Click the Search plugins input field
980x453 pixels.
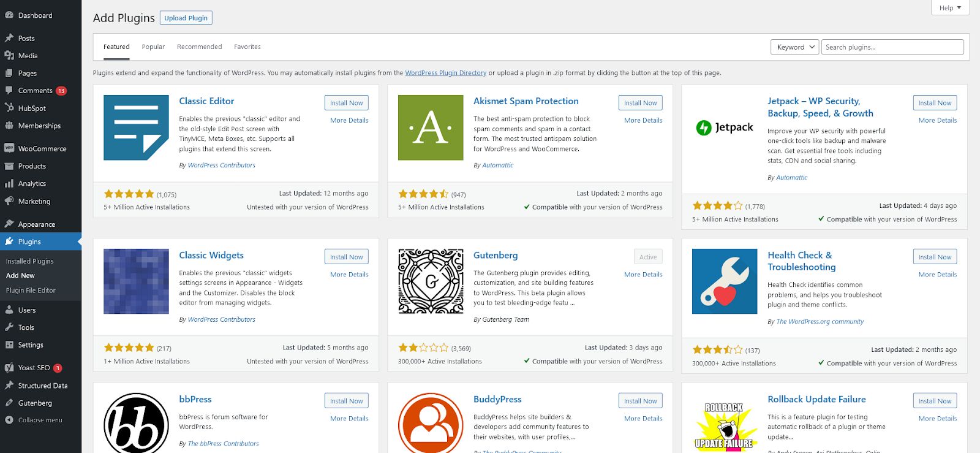tap(892, 47)
